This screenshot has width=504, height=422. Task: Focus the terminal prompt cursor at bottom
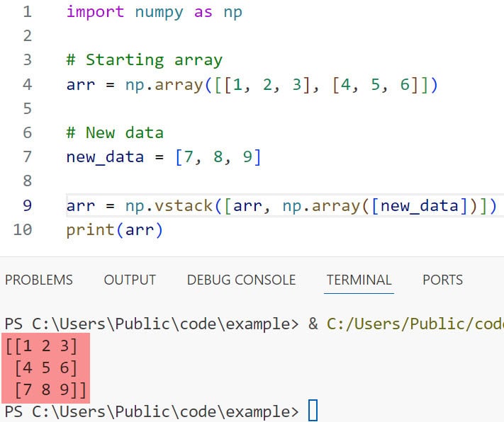pos(313,410)
